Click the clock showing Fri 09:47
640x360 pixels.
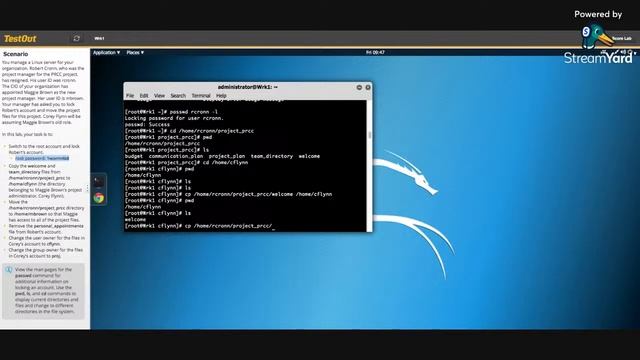[375, 53]
